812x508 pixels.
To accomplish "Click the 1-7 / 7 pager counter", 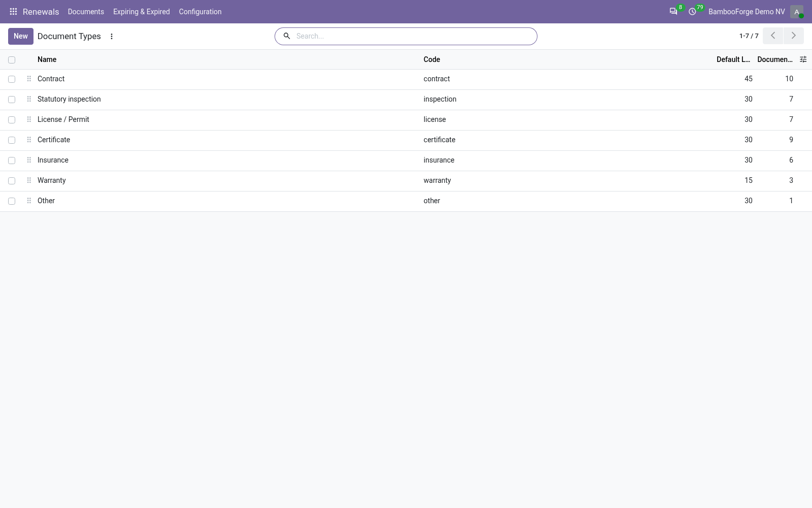I will pyautogui.click(x=749, y=36).
